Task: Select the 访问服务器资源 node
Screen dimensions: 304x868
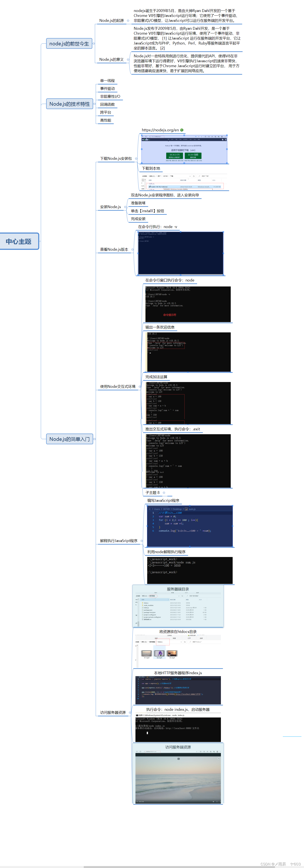Action: (113, 713)
